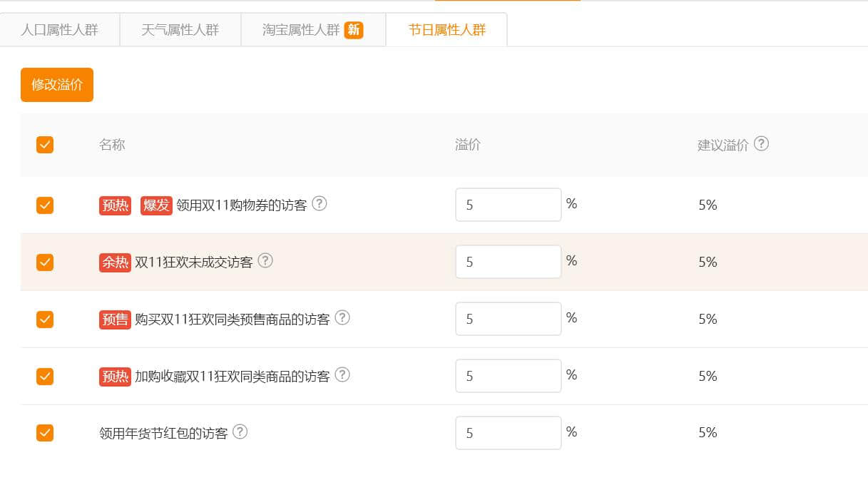Toggle the select-all checkbox in header
This screenshot has width=868, height=490.
pos(45,145)
